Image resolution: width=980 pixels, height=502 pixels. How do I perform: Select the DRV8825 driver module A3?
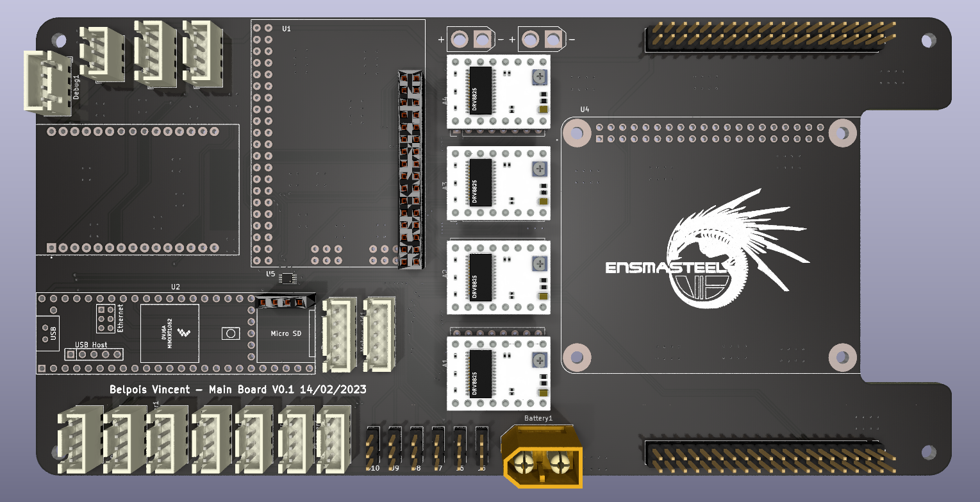(x=498, y=184)
